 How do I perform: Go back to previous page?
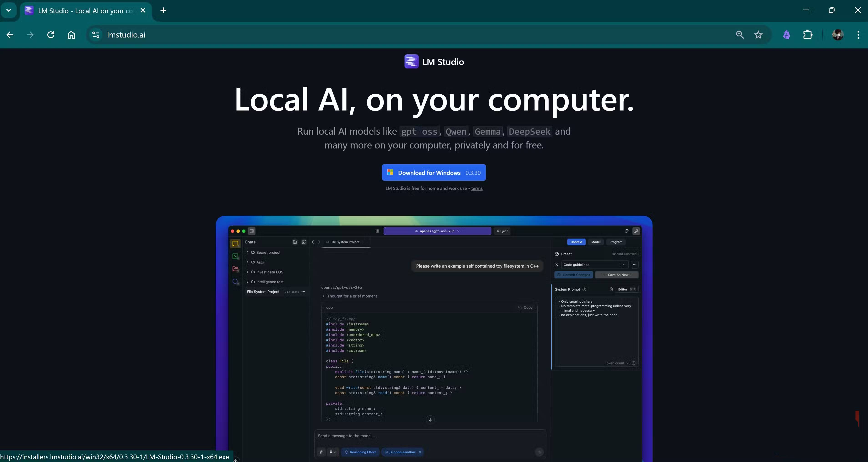(x=10, y=35)
